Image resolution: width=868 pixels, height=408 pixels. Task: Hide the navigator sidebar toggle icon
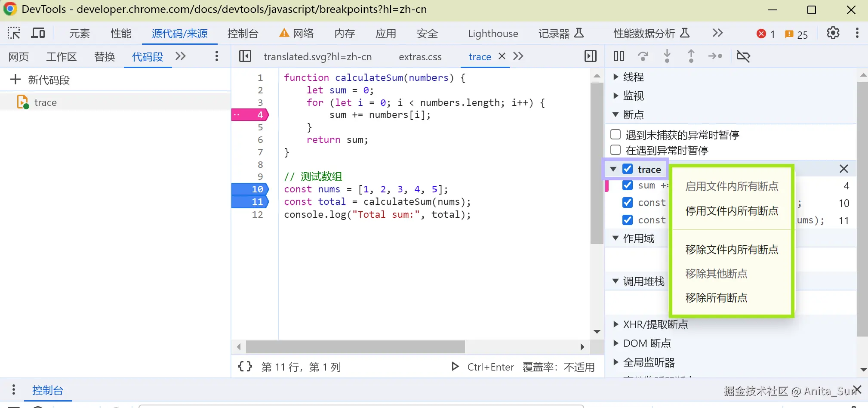point(245,56)
